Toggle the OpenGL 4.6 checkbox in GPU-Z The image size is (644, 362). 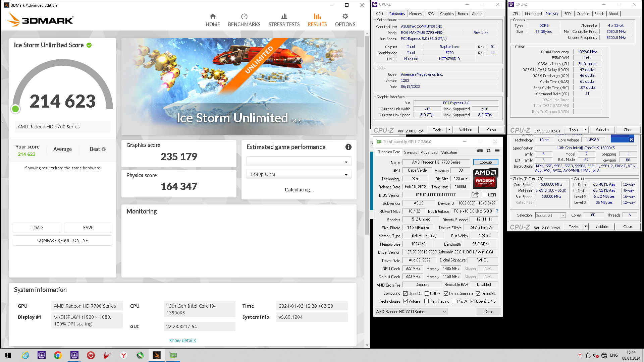[x=473, y=301]
